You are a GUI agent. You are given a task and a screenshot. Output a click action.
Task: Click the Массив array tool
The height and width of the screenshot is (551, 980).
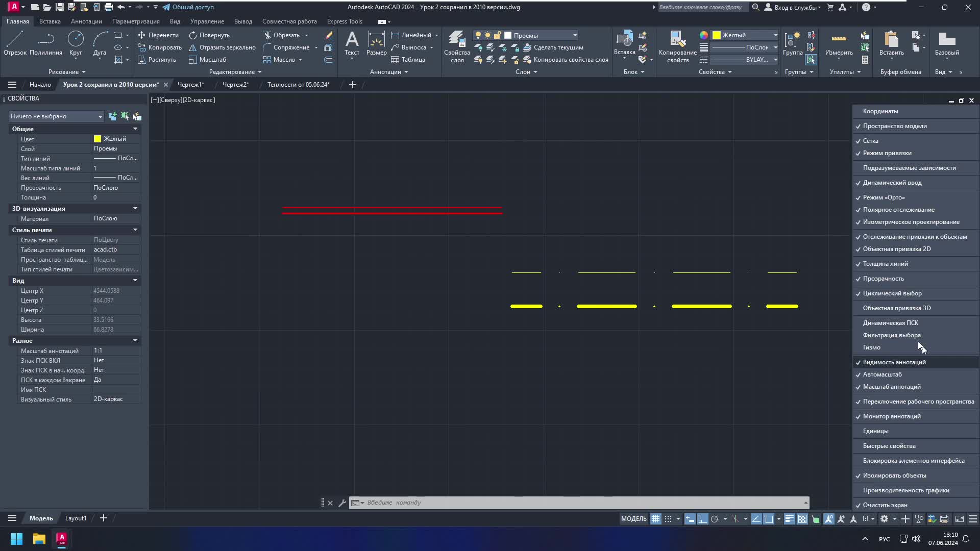pyautogui.click(x=279, y=60)
